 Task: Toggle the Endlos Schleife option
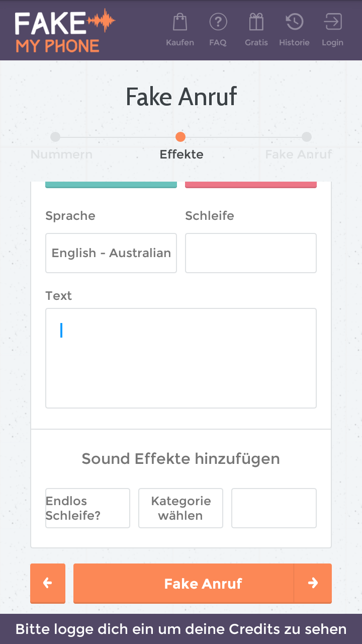pos(87,508)
